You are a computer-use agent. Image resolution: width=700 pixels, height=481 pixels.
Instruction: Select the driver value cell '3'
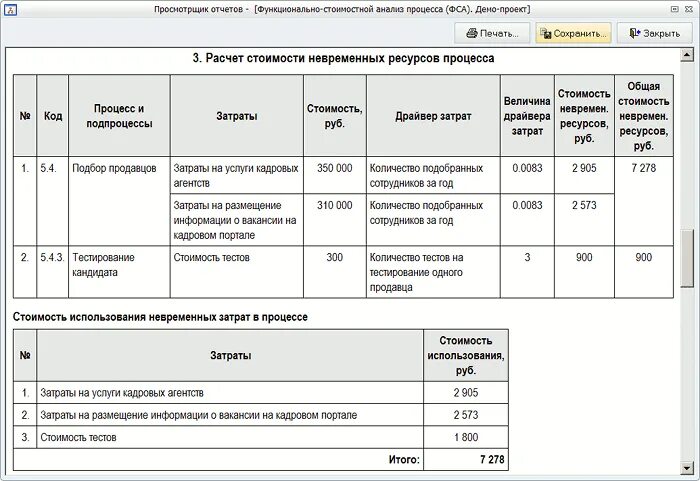coord(527,272)
